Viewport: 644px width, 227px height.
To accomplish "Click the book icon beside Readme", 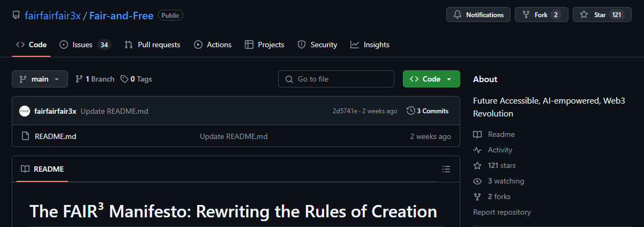I will (477, 134).
